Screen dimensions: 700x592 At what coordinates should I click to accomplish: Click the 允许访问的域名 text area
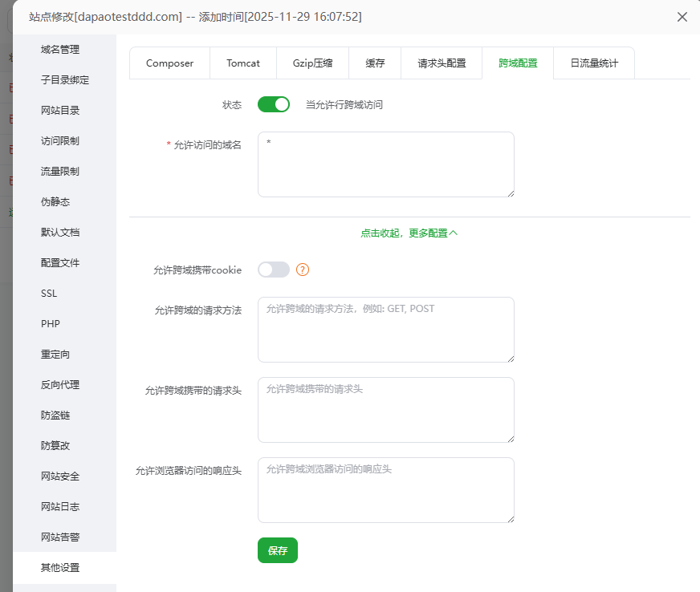pyautogui.click(x=385, y=163)
